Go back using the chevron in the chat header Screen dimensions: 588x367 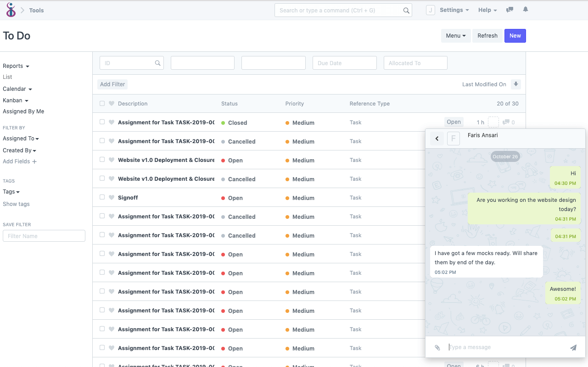(x=437, y=138)
